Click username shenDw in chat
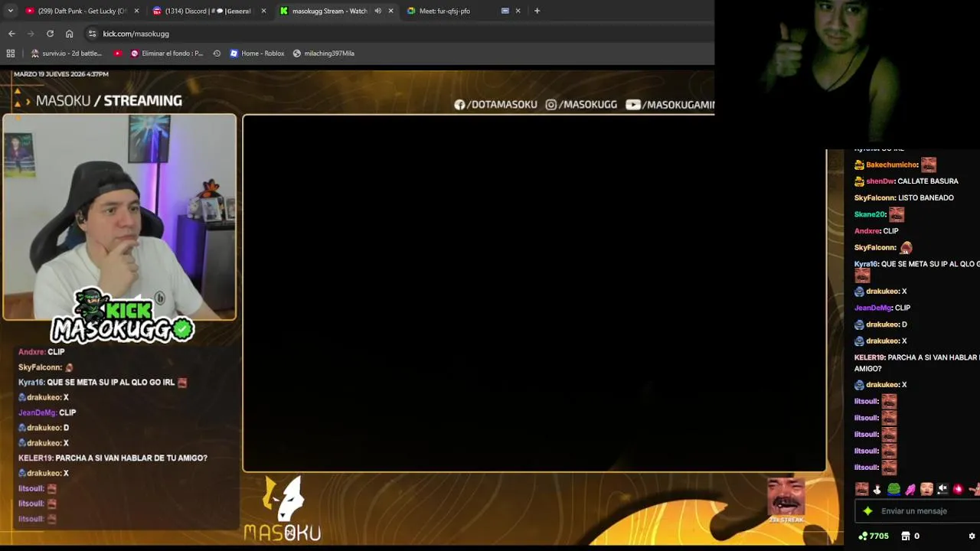Image resolution: width=980 pixels, height=551 pixels. click(x=880, y=181)
